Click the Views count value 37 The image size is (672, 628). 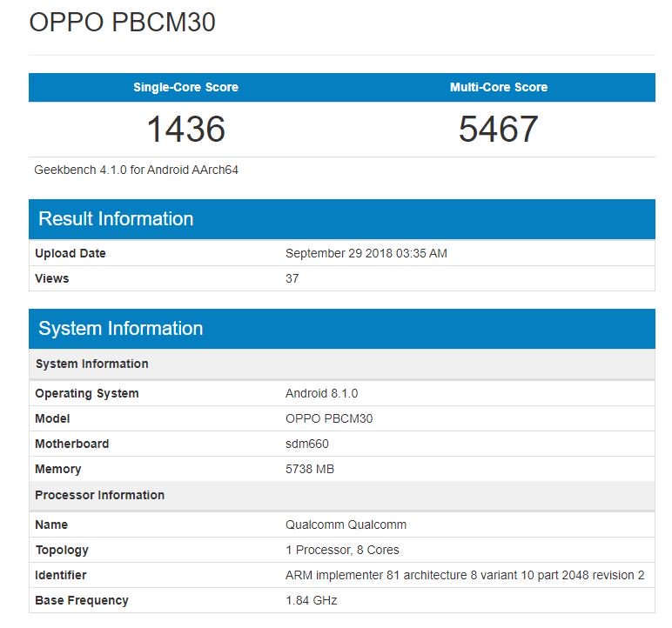[x=292, y=278]
